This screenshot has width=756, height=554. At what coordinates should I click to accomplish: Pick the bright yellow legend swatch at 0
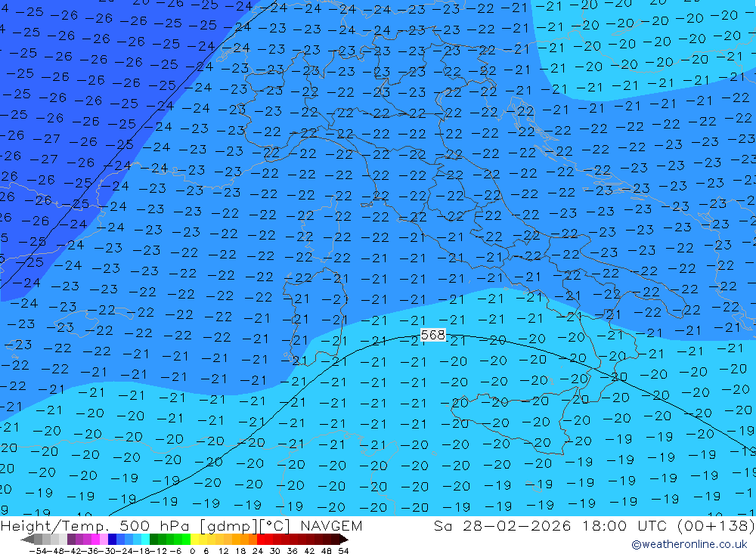click(x=194, y=539)
